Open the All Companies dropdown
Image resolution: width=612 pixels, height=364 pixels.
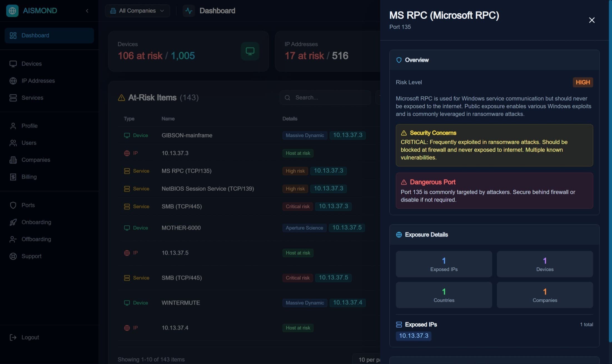coord(137,11)
